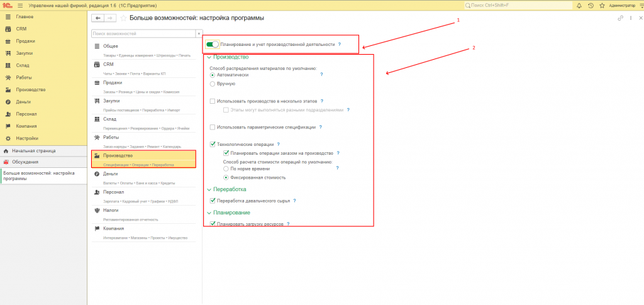
Task: Open Начальная страница tab
Action: click(43, 151)
